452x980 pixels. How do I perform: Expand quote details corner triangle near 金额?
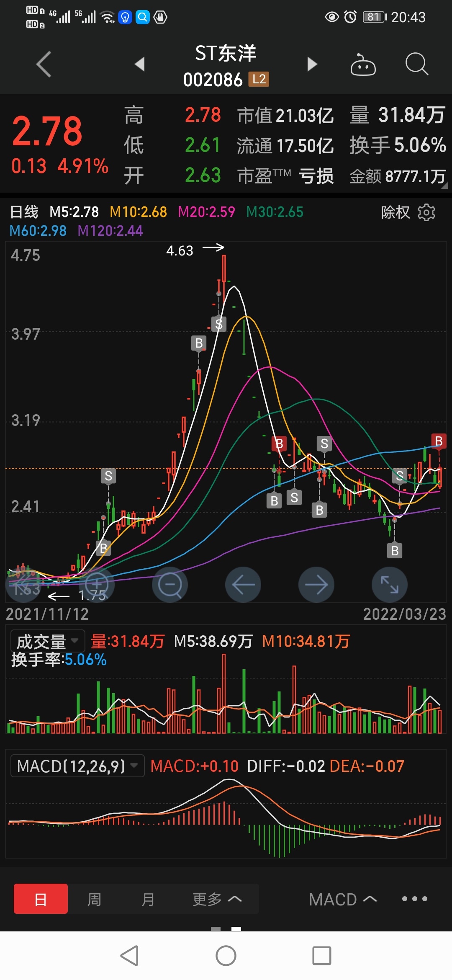click(x=444, y=185)
